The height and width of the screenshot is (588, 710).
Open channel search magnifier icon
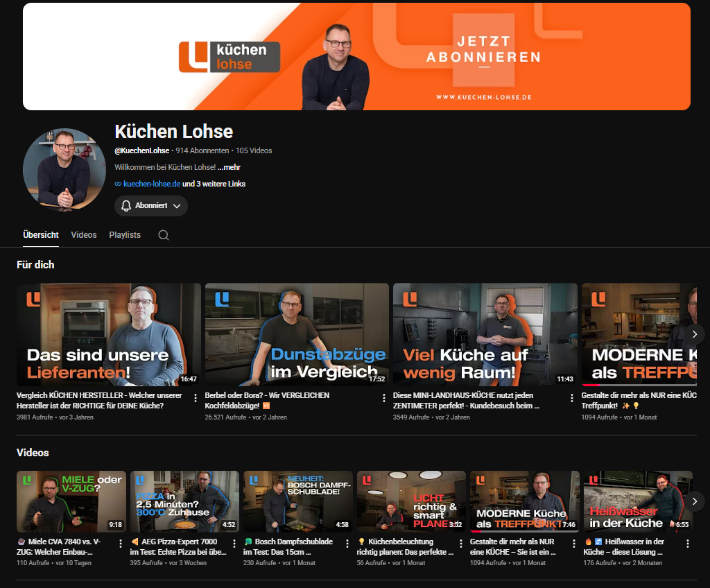[164, 234]
